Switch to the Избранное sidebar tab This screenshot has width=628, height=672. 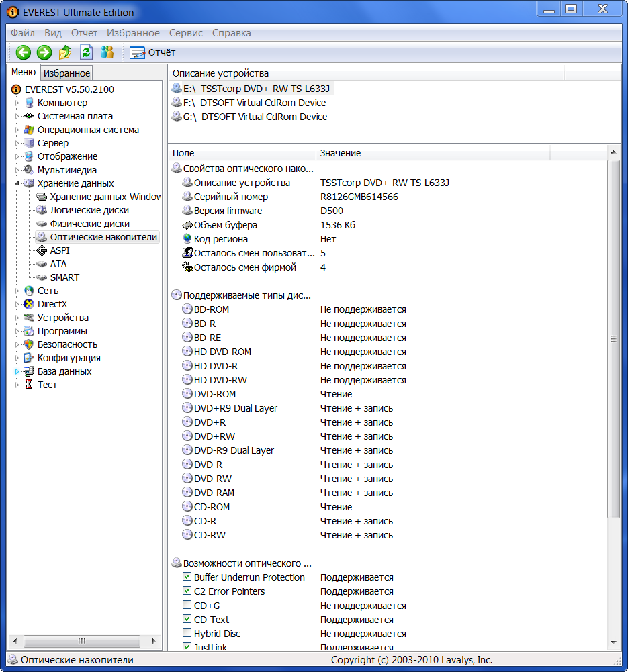(x=66, y=73)
